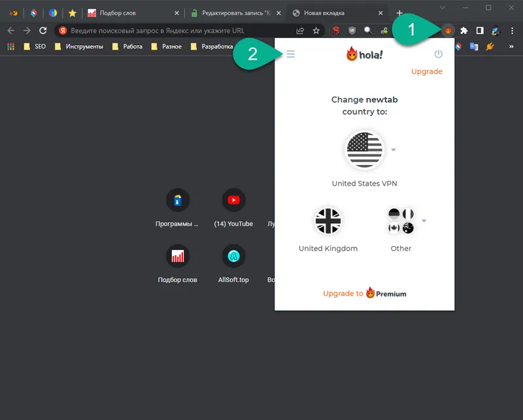Click the power button to disconnect Hola VPN
The width and height of the screenshot is (523, 420).
[438, 55]
